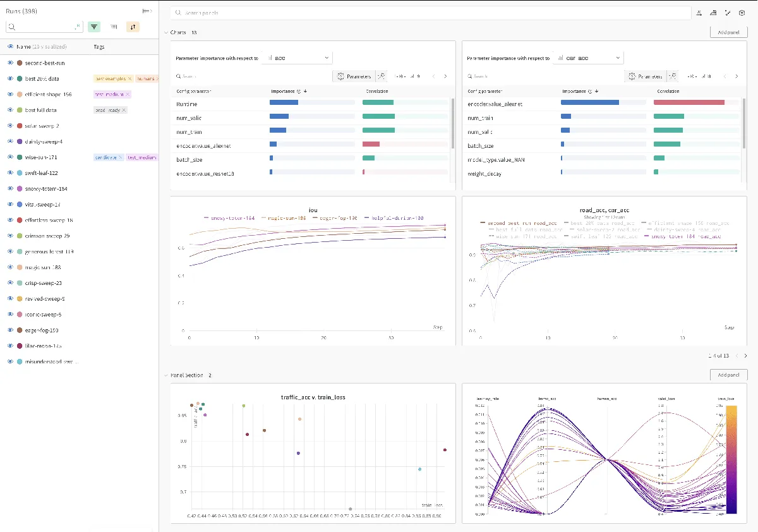Collapse the Panel Section
The width and height of the screenshot is (758, 532).
coord(166,375)
